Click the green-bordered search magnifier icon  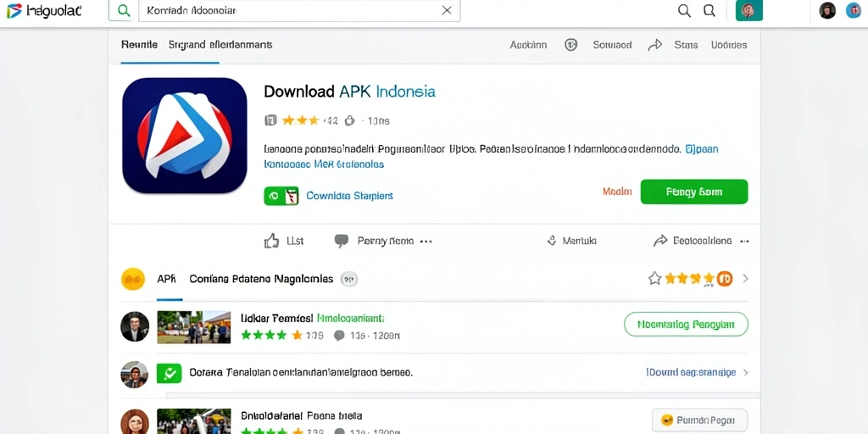124,10
